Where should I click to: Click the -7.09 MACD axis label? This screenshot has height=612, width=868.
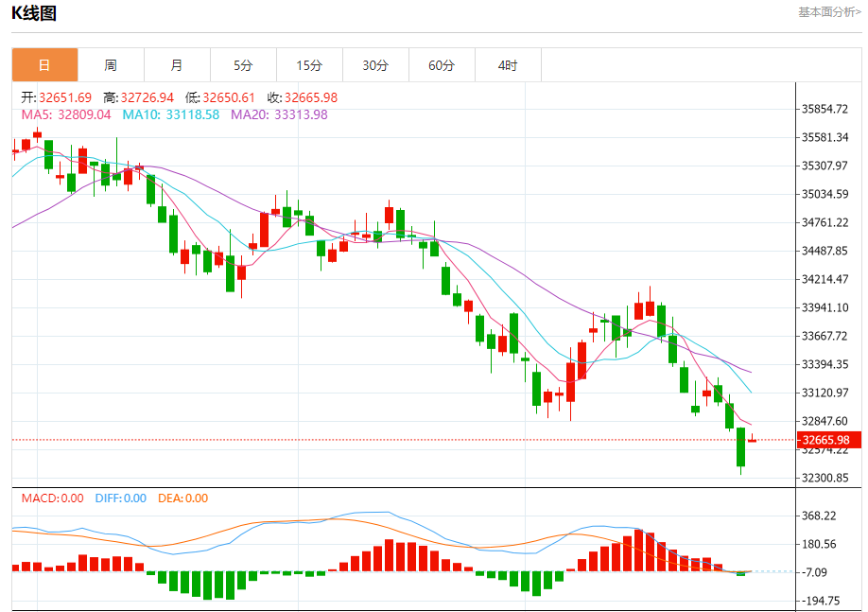[x=814, y=572]
